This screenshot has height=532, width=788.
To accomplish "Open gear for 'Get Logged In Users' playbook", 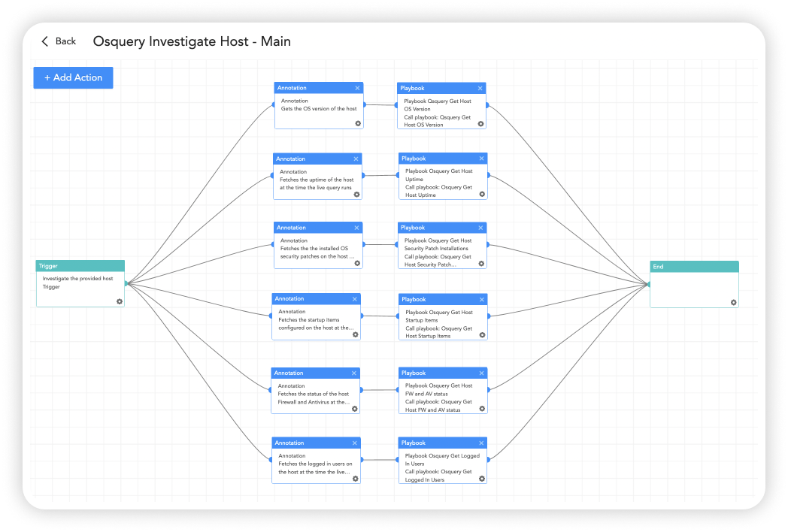I will [x=482, y=479].
